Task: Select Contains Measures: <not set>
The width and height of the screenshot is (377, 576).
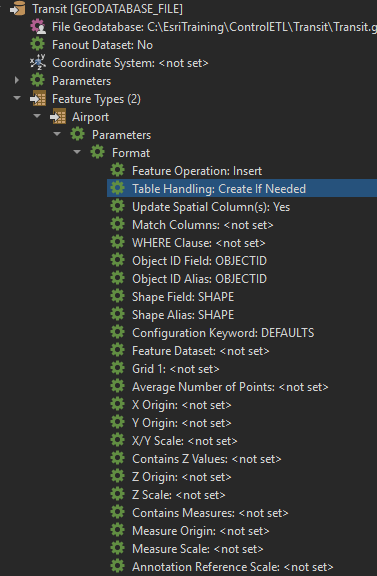Action: point(210,513)
